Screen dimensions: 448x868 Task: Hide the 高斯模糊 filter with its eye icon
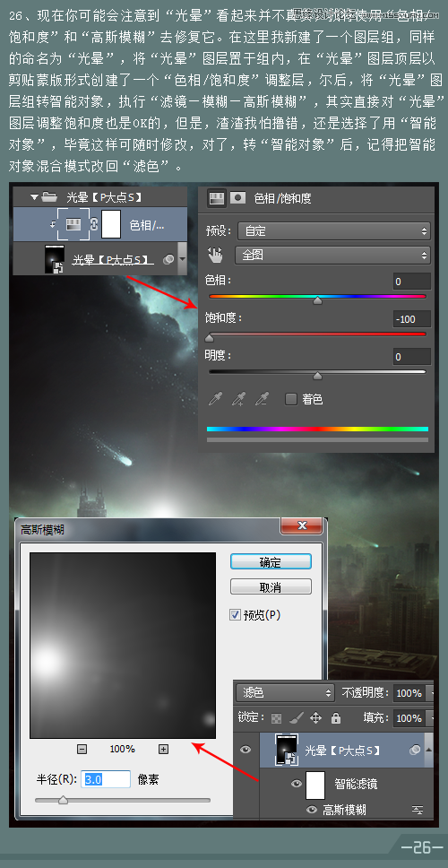click(312, 810)
